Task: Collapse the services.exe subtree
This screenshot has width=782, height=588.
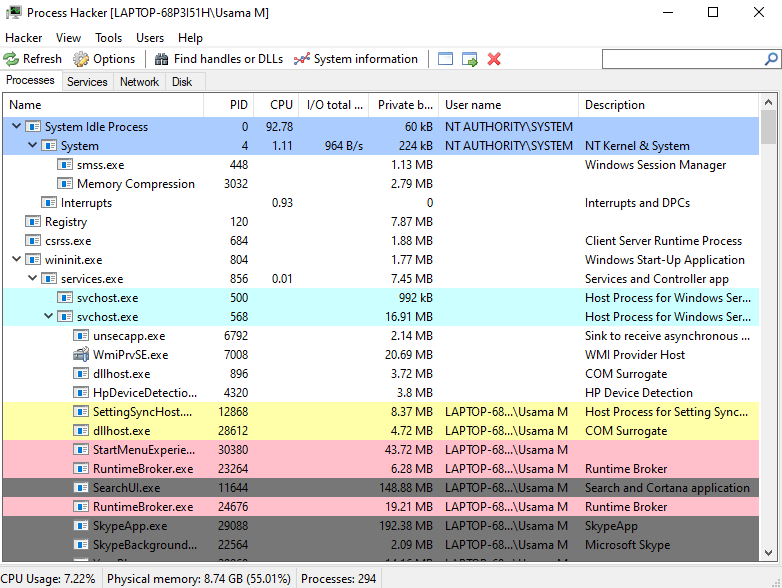Action: [32, 278]
